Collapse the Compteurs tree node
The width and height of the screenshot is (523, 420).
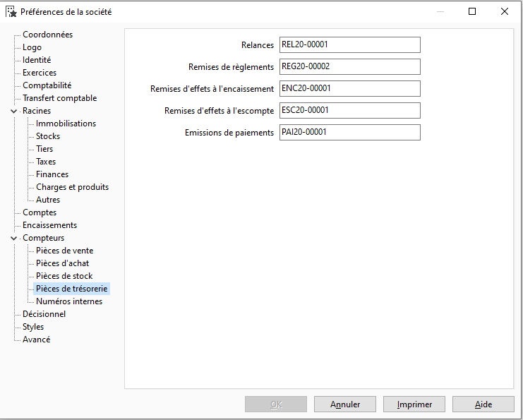click(x=13, y=238)
